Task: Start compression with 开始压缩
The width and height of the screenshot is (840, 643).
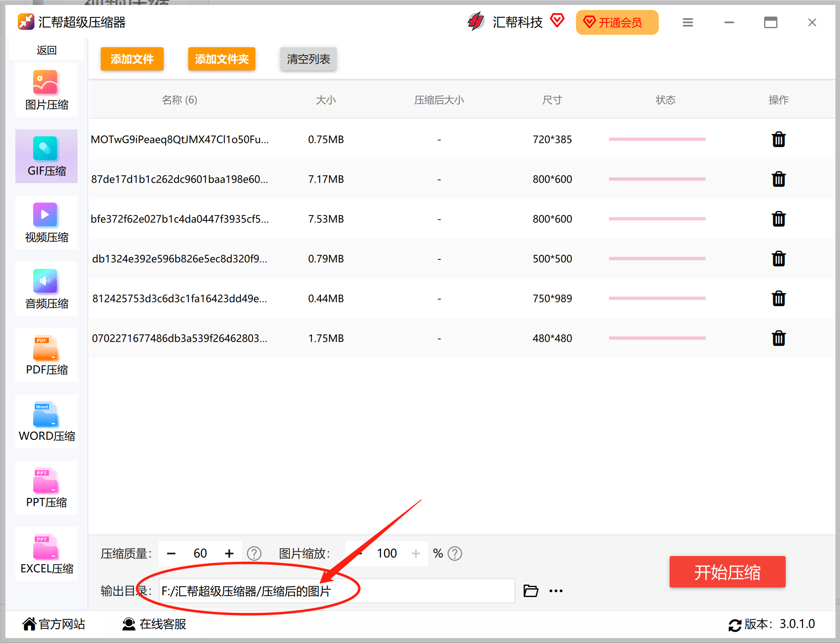Action: coord(728,572)
